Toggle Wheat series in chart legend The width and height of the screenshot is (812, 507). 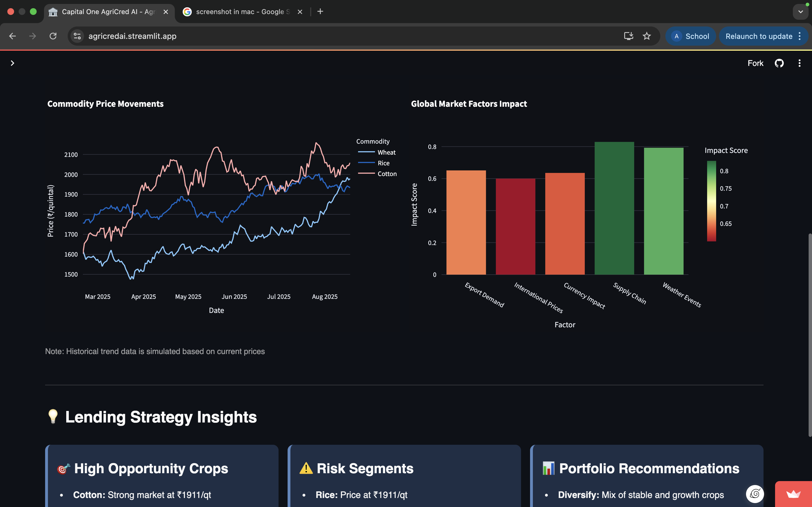pyautogui.click(x=386, y=152)
